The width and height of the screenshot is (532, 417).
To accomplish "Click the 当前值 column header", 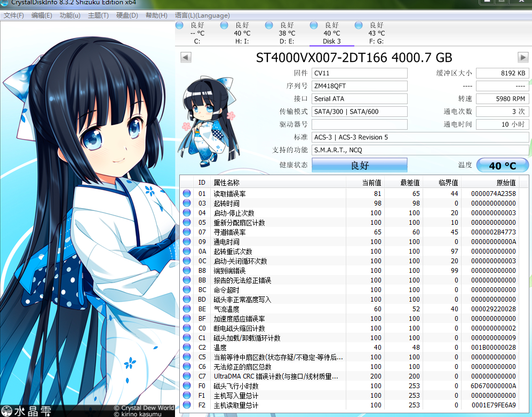I will coord(365,183).
